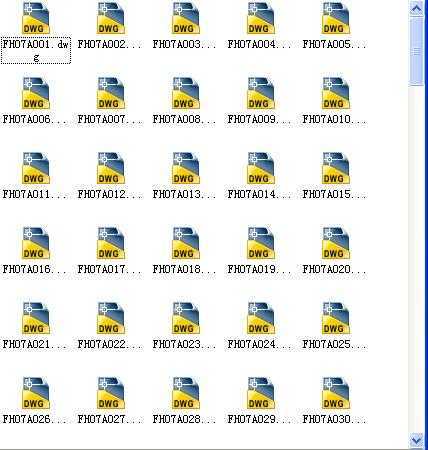Screen dimensions: 428x450
Task: Click the vertical scrollbar thumb
Action: 416,52
